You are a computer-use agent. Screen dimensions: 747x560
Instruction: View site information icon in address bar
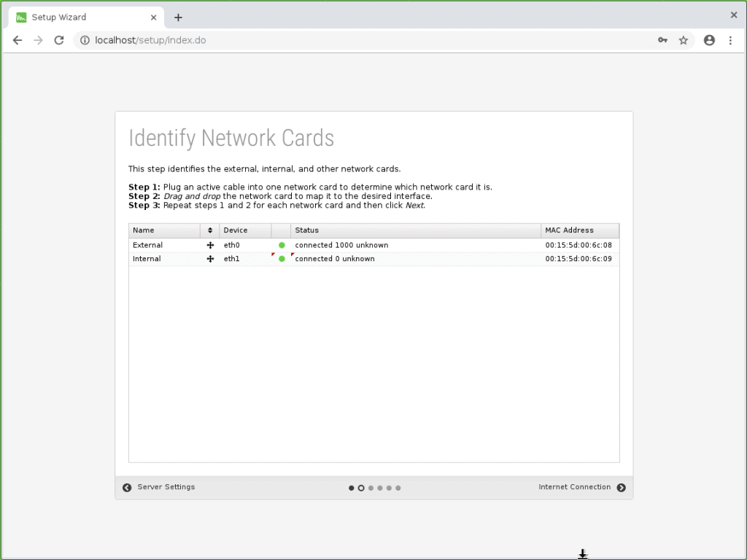pyautogui.click(x=85, y=41)
